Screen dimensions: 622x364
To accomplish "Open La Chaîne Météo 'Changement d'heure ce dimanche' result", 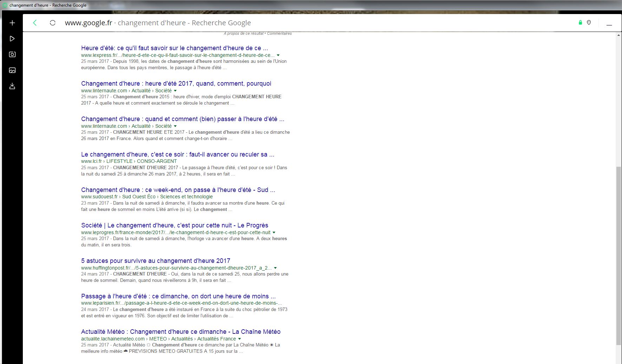I will [181, 332].
